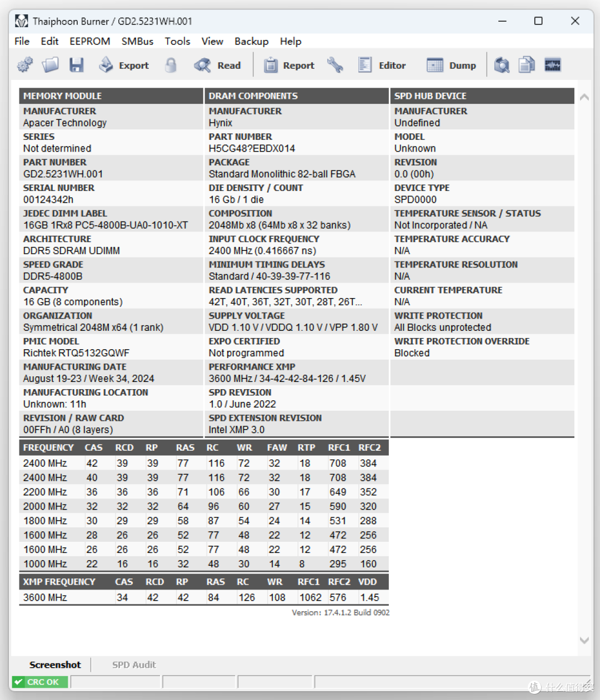This screenshot has width=600, height=700.
Task: Click the Symmetrical 2048M x64 (1 rank) value
Action: click(93, 327)
